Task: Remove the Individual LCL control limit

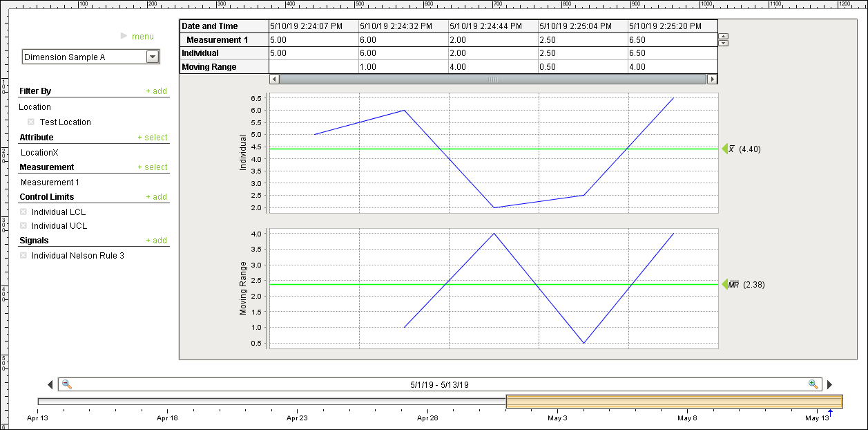Action: tap(23, 212)
